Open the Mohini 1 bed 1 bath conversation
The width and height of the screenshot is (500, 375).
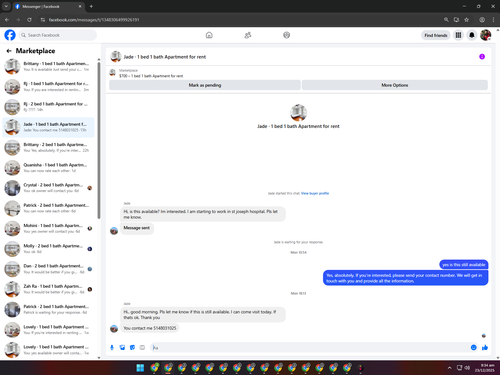(48, 228)
